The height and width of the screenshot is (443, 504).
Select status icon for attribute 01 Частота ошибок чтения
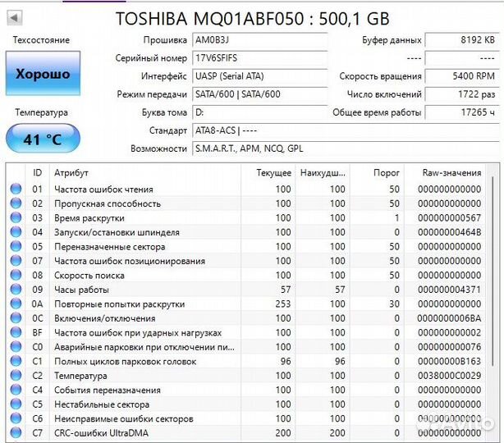click(16, 189)
